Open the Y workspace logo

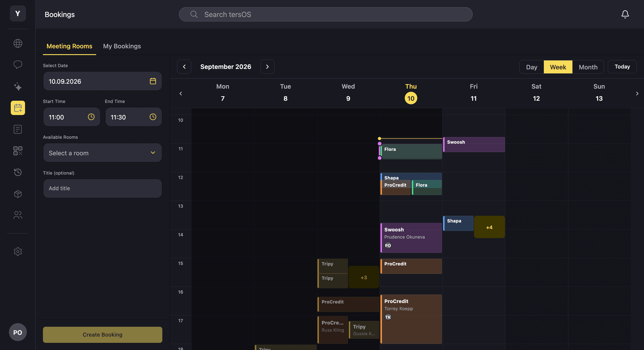click(18, 13)
